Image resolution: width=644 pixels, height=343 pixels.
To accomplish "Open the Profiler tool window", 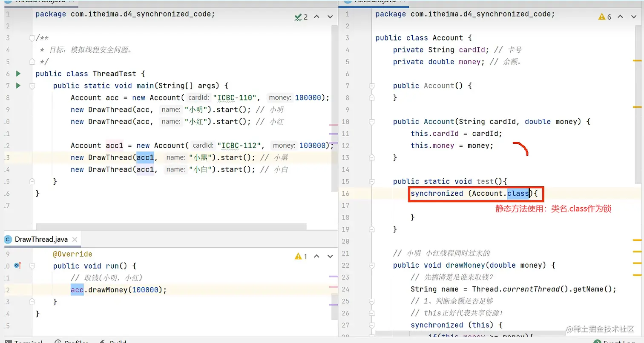I will [x=71, y=341].
